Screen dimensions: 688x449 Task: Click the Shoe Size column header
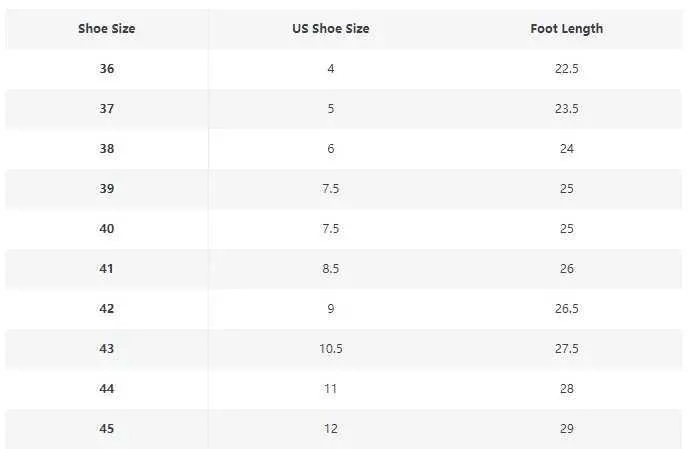tap(107, 29)
